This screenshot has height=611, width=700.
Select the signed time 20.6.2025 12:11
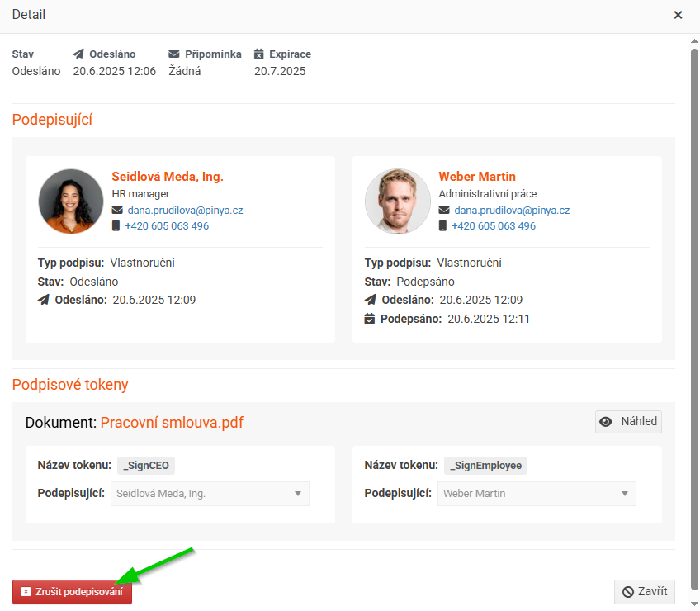pyautogui.click(x=489, y=319)
